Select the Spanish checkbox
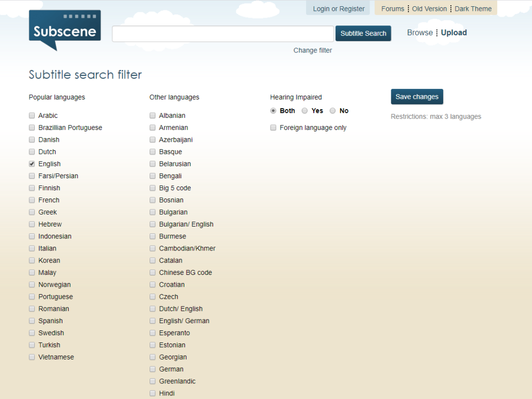The width and height of the screenshot is (532, 399). click(x=32, y=321)
